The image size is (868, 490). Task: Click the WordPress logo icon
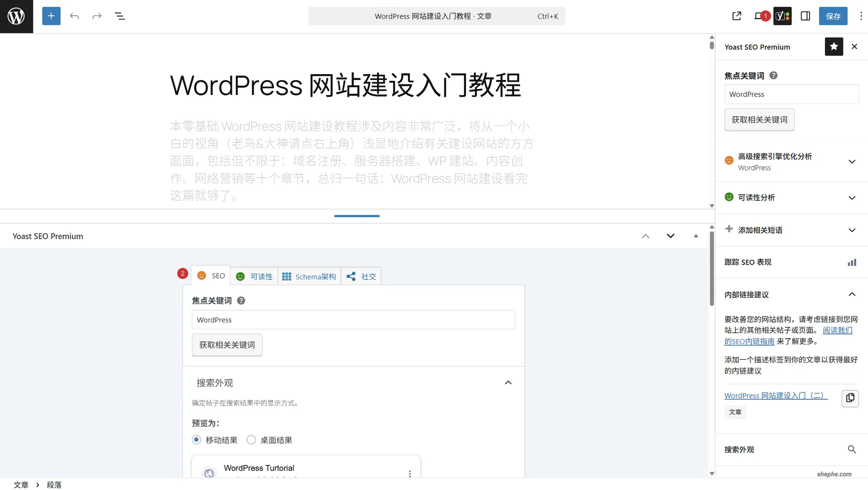click(x=17, y=16)
